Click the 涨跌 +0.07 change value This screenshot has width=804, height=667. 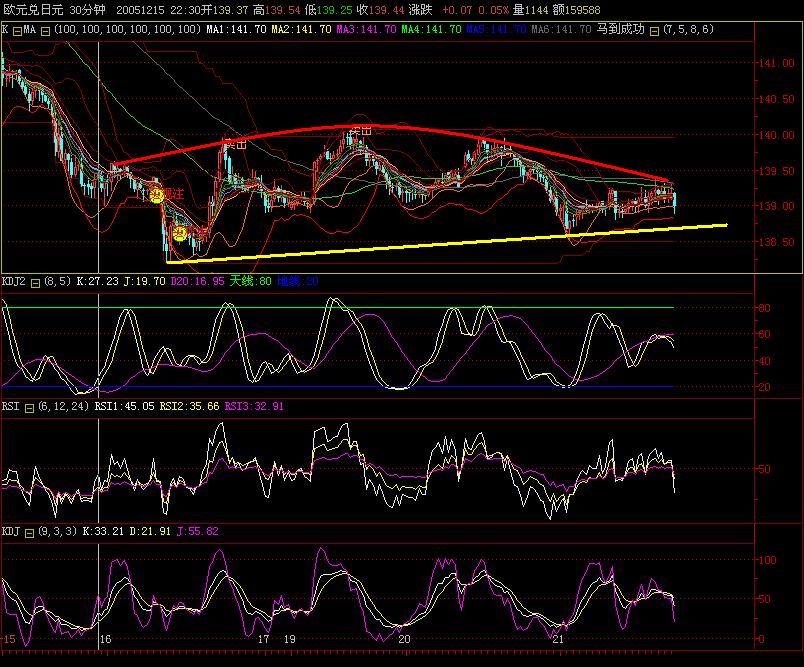(x=440, y=10)
